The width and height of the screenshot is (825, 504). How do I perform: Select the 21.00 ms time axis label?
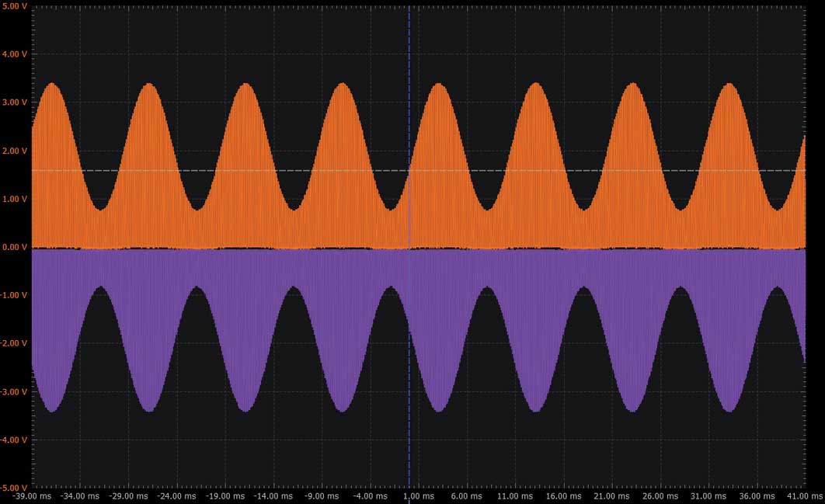(612, 496)
